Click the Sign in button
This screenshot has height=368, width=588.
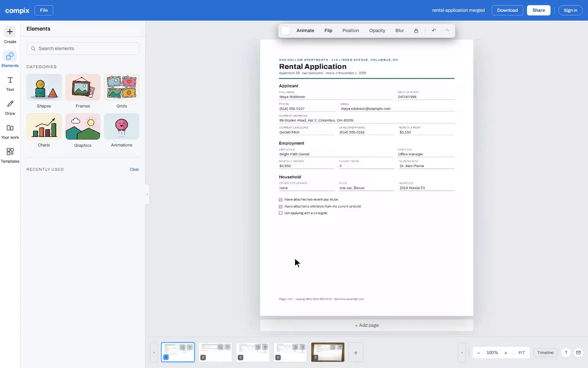570,10
